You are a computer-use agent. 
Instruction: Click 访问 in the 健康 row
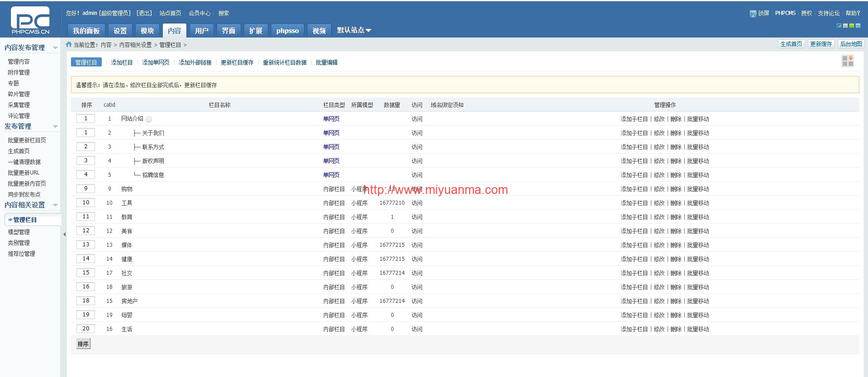[417, 259]
